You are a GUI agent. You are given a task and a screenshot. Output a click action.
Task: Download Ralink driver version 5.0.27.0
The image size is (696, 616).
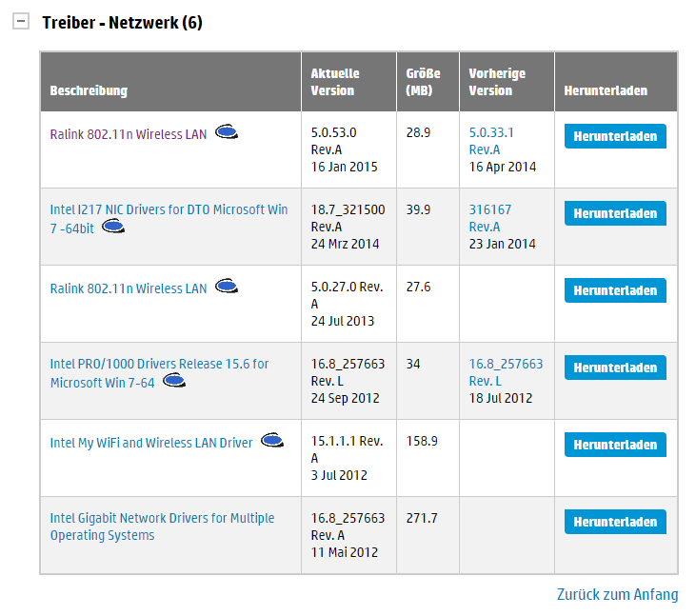point(615,290)
